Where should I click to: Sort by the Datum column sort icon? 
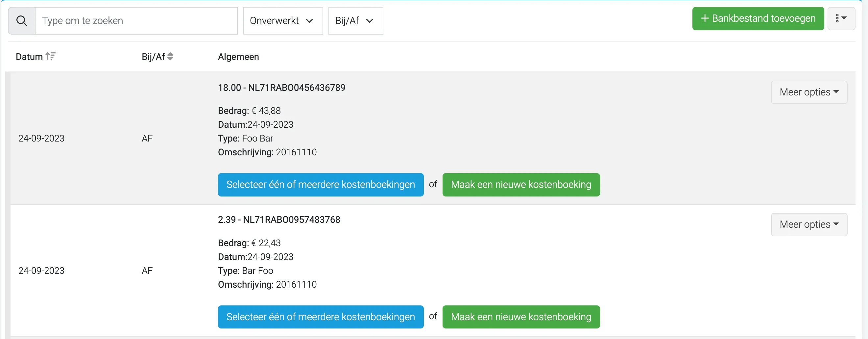(x=51, y=56)
